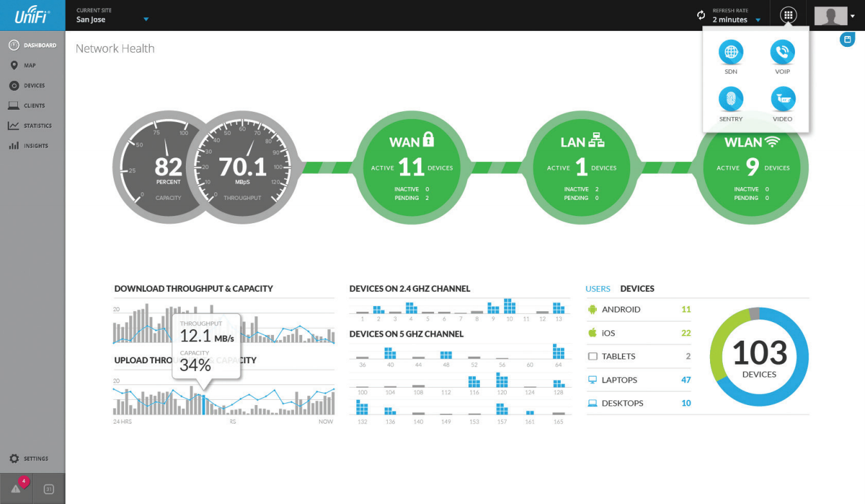This screenshot has width=865, height=504.
Task: Click the blue panel icon below the user avatar
Action: [848, 40]
